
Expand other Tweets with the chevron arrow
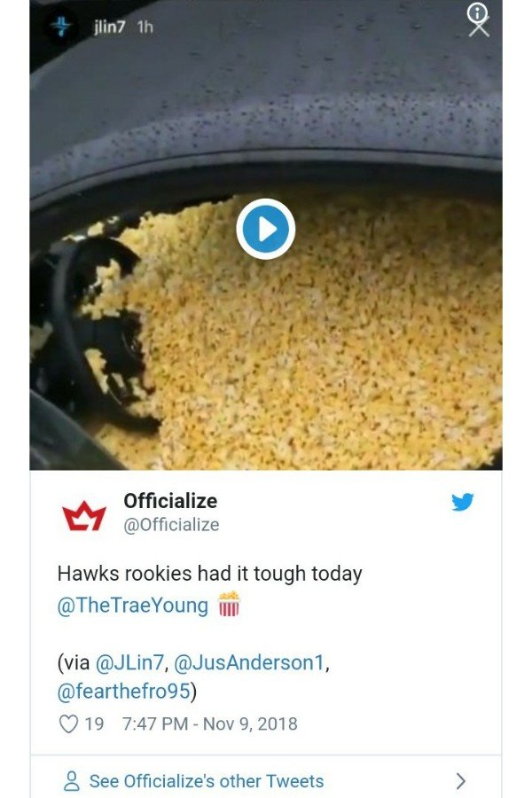tap(461, 780)
